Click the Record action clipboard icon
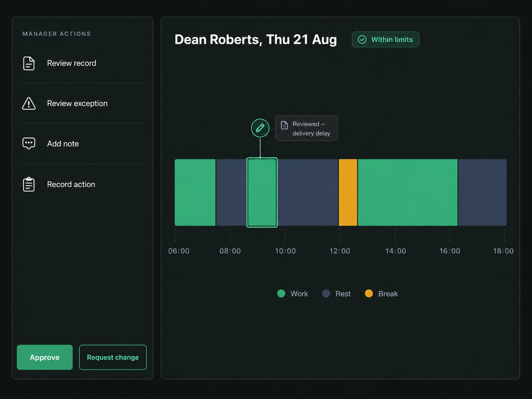Viewport: 532px width, 399px height. pos(29,185)
